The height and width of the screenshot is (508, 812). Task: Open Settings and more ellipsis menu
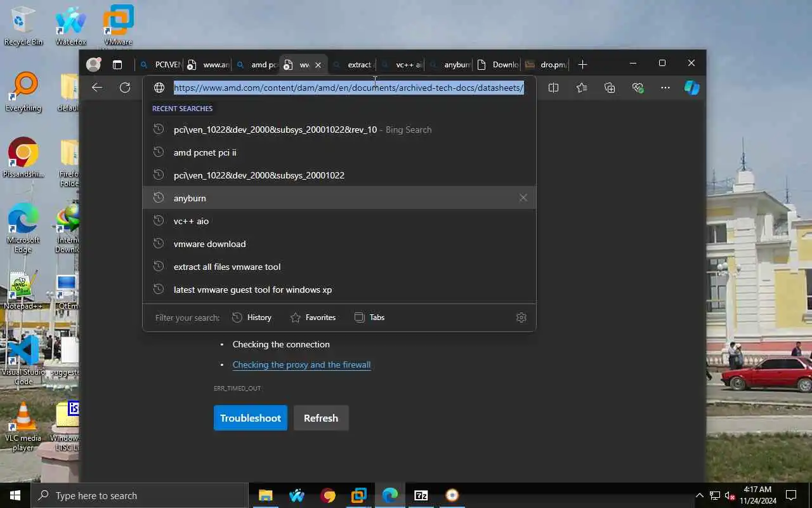tap(665, 88)
